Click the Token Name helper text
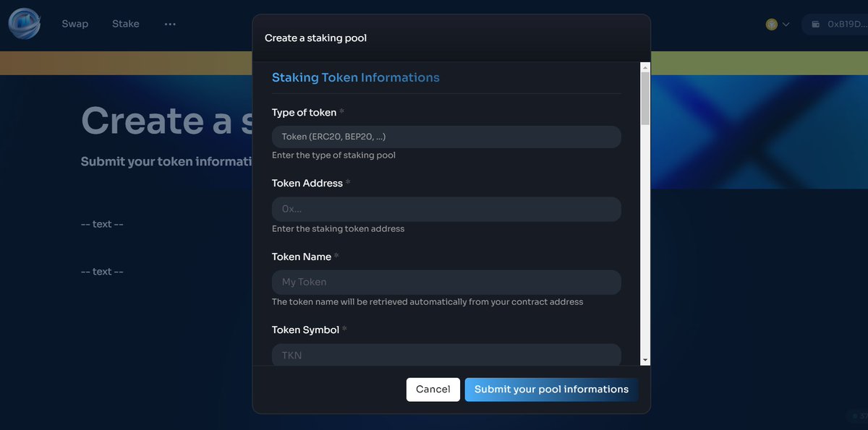868x430 pixels. tap(427, 301)
